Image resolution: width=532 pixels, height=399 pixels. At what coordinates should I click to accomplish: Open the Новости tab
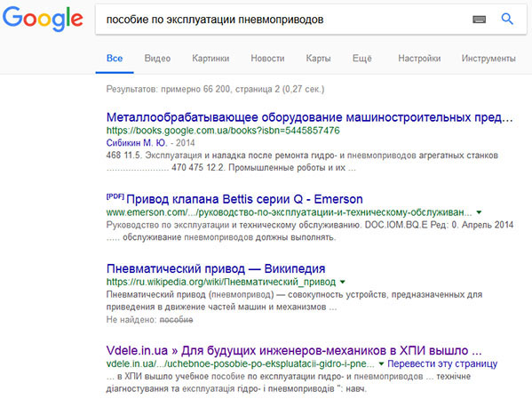point(267,59)
